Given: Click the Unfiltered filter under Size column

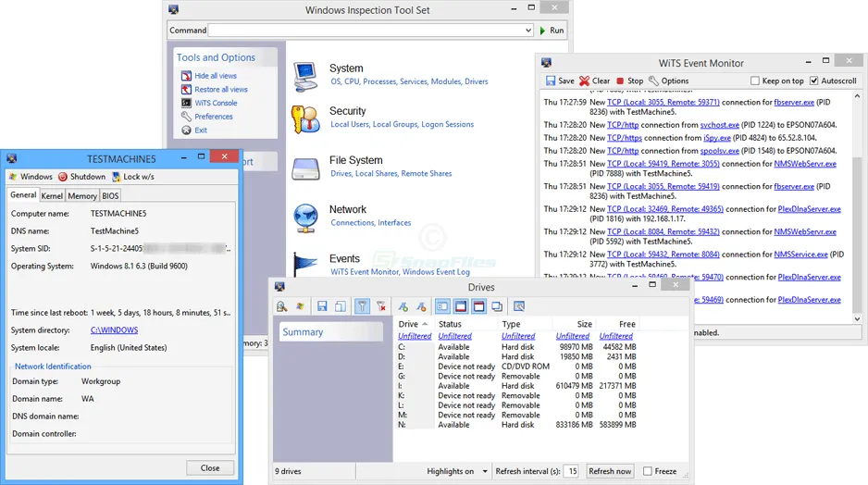Looking at the screenshot, I should click(573, 336).
